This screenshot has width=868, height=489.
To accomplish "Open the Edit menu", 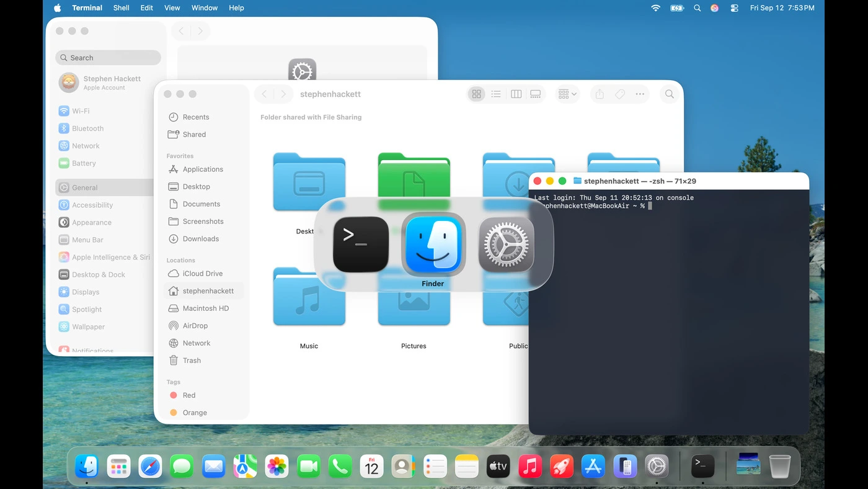I will coord(146,8).
